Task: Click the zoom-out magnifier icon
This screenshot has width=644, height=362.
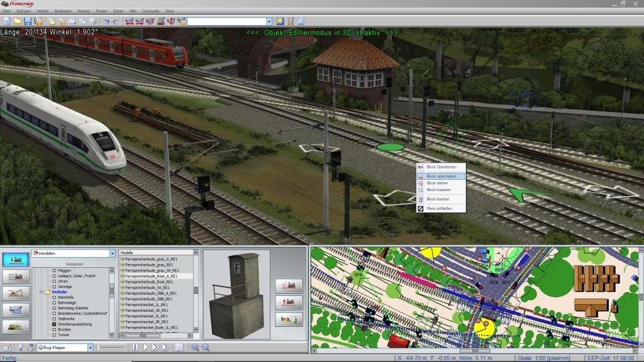Action: point(205,348)
